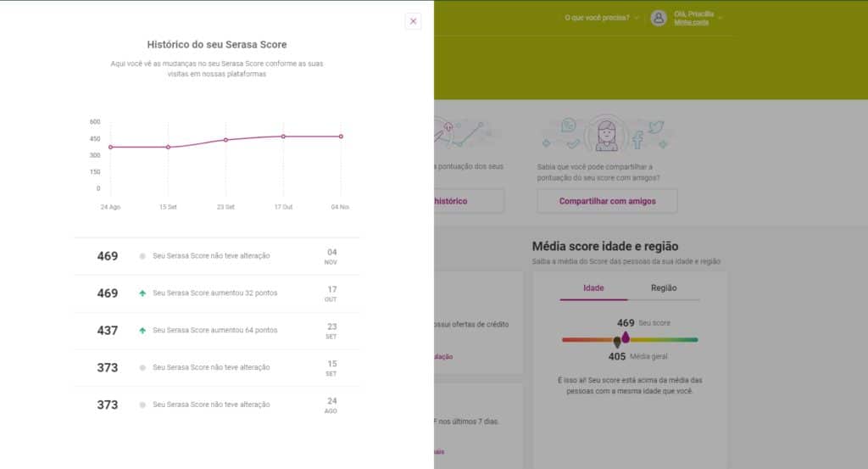
Task: Click gray dot on 04 Nov entry
Action: [142, 256]
